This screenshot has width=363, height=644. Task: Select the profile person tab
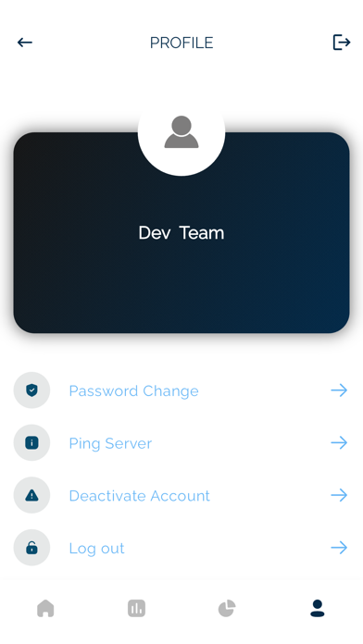[x=318, y=608]
